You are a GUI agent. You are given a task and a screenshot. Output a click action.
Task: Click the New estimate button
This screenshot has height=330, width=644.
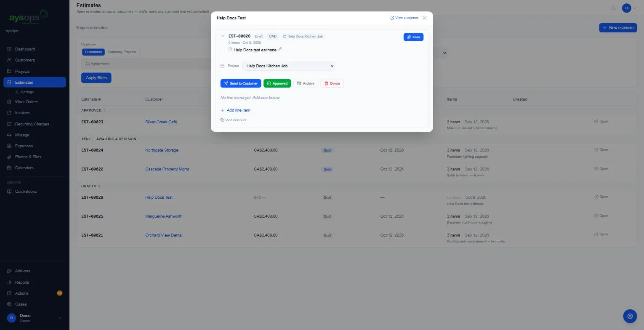click(618, 28)
